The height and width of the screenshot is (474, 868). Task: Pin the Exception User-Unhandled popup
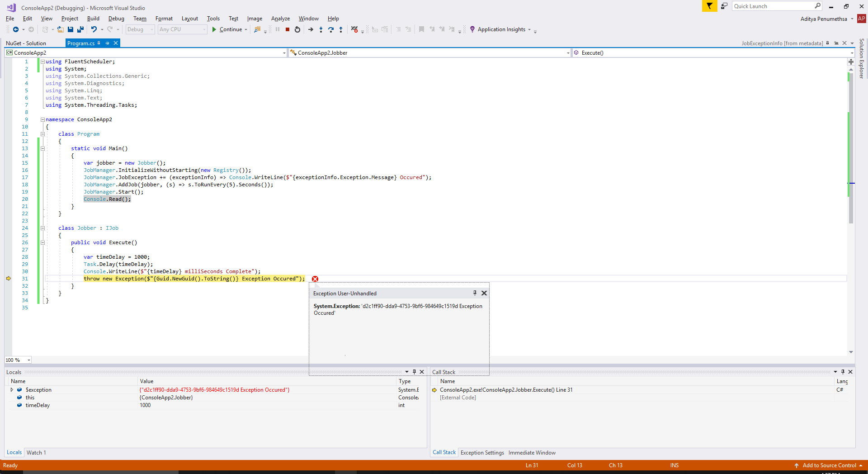[x=474, y=293]
